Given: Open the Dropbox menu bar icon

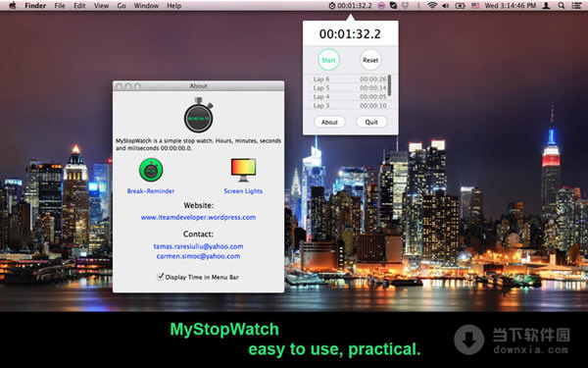Looking at the screenshot, I should [x=407, y=6].
